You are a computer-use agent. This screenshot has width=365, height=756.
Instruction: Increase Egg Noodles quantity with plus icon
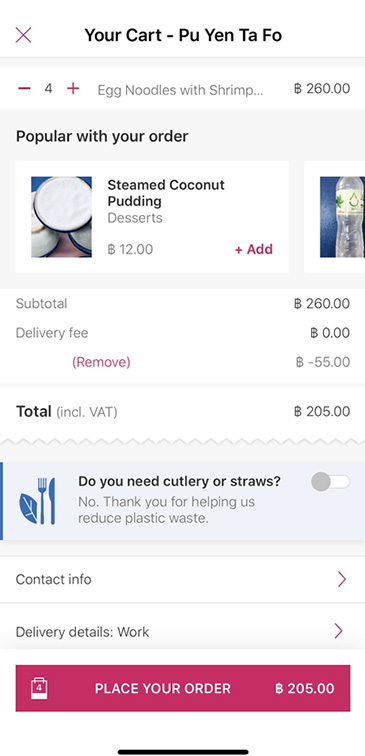(x=73, y=88)
